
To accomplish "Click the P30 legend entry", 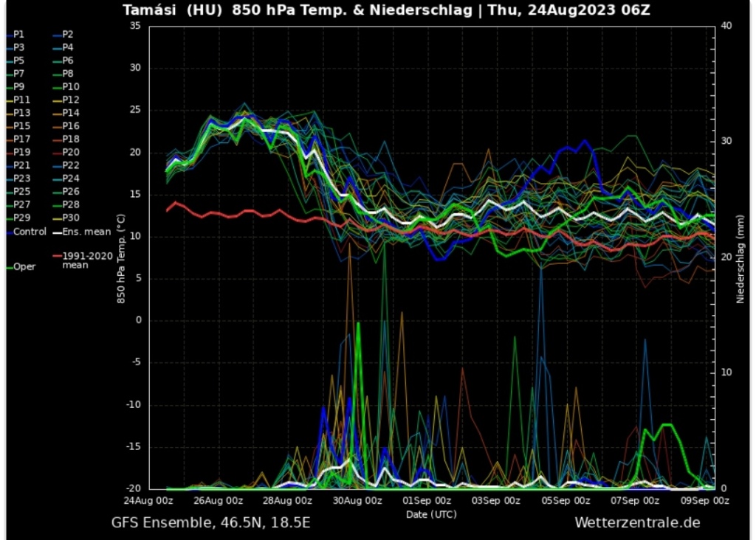I will pos(70,218).
